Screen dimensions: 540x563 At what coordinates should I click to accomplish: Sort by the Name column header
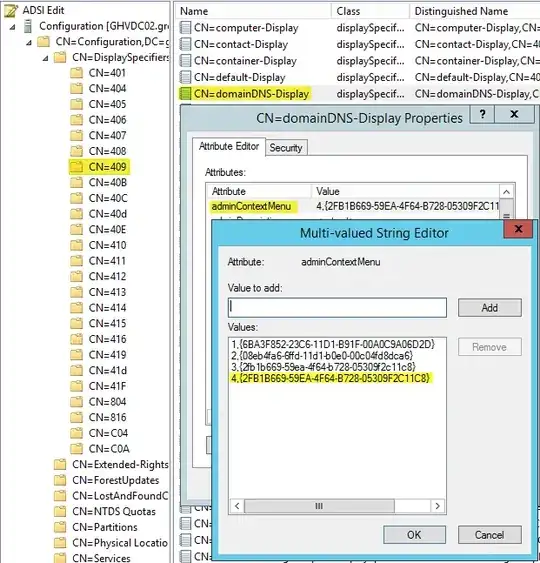(x=253, y=11)
